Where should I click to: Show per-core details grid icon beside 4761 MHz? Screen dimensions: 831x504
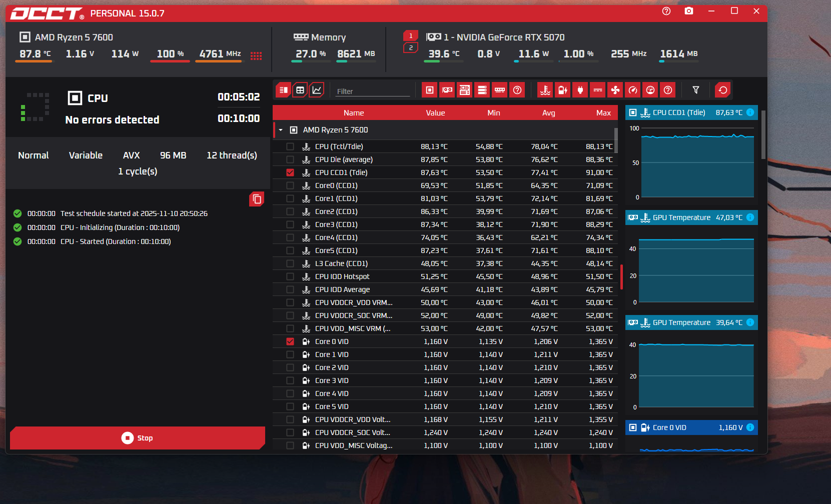256,55
